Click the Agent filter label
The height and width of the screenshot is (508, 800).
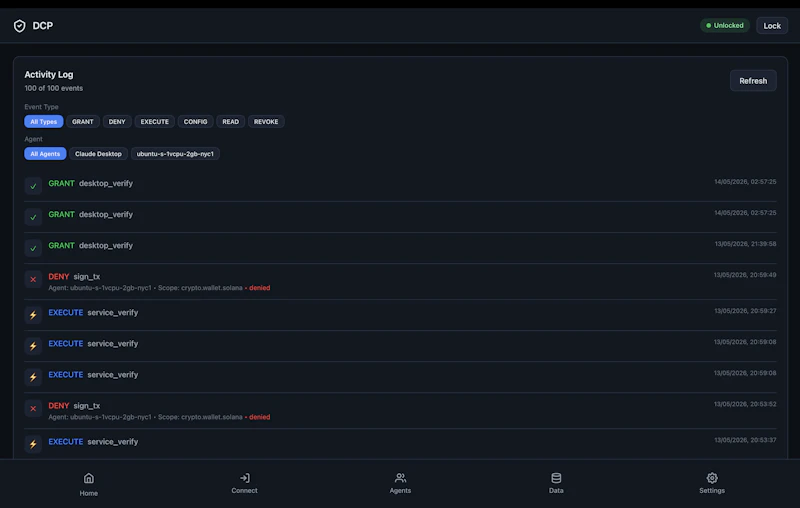[x=34, y=139]
